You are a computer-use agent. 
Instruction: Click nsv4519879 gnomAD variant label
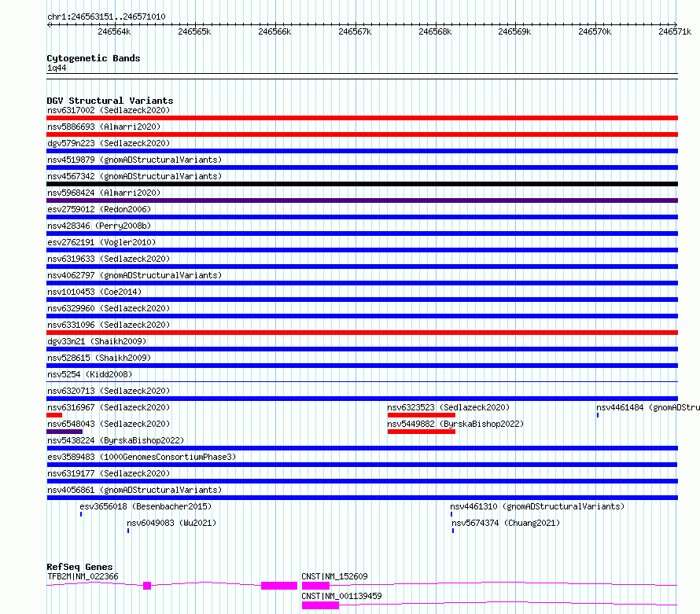click(134, 160)
